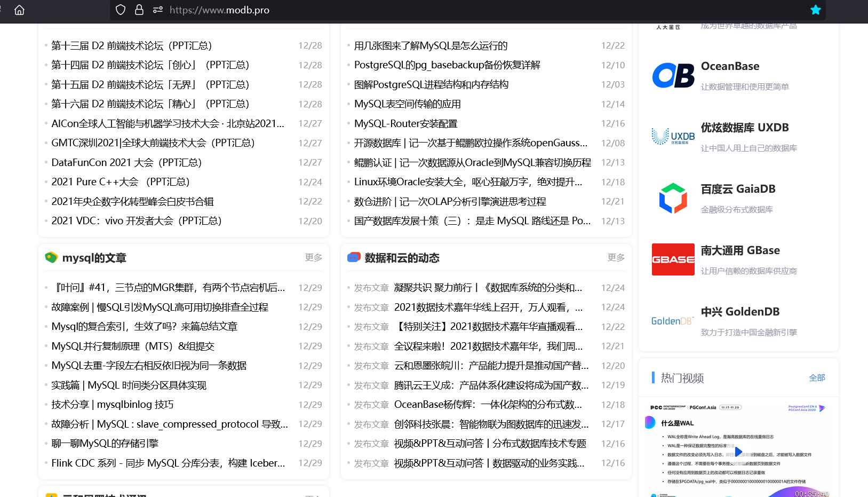The width and height of the screenshot is (868, 497).
Task: Click the OceanBase logo in the sidebar
Action: point(673,75)
